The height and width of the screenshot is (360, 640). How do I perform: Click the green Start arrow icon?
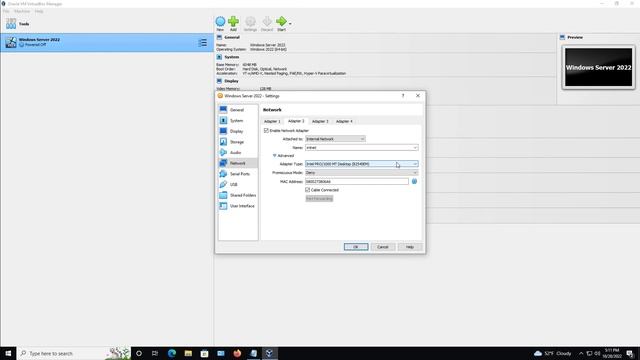tap(281, 21)
